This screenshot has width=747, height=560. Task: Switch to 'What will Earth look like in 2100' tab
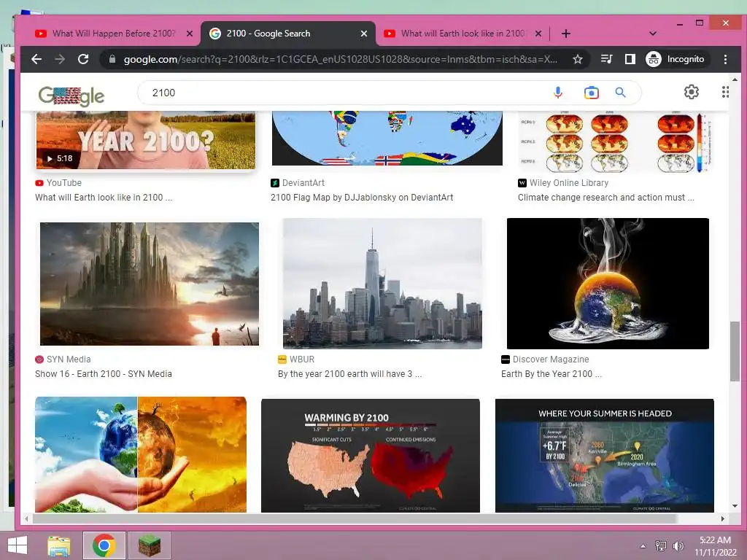pos(462,34)
